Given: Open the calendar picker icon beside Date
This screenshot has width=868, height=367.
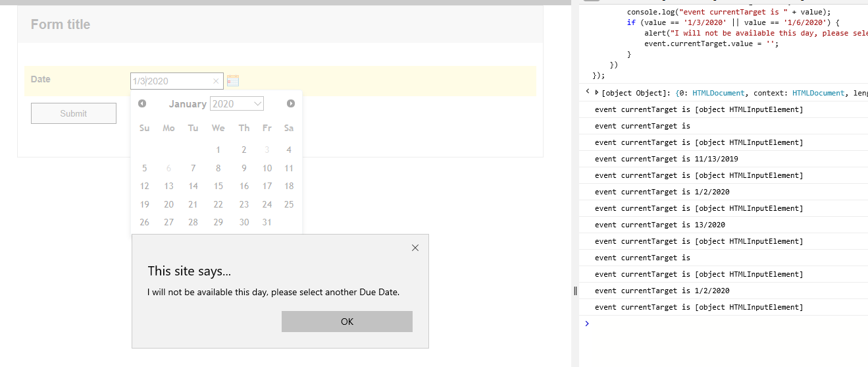Looking at the screenshot, I should tap(232, 81).
